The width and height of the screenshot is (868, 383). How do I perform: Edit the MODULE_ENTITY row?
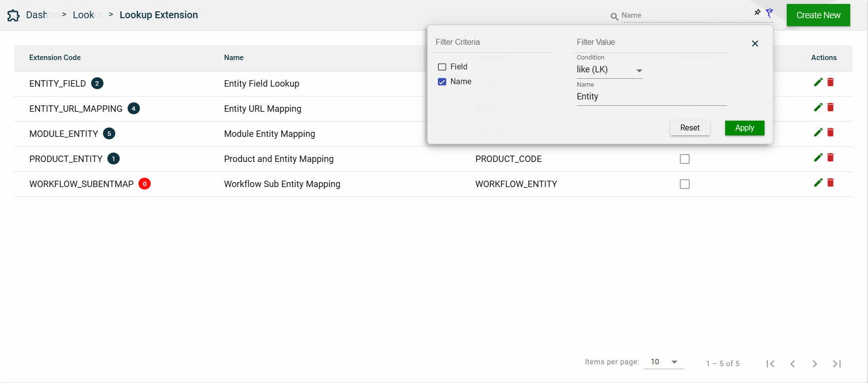[x=818, y=132]
